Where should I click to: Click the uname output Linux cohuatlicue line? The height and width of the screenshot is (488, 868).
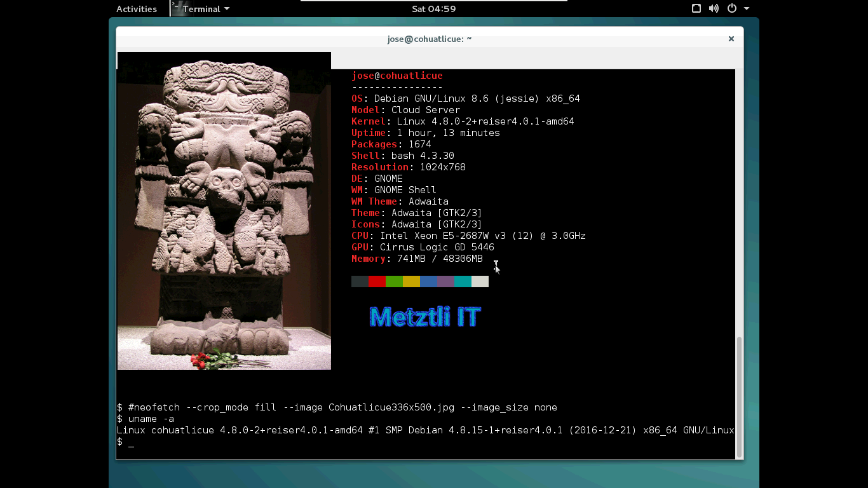[x=425, y=430]
